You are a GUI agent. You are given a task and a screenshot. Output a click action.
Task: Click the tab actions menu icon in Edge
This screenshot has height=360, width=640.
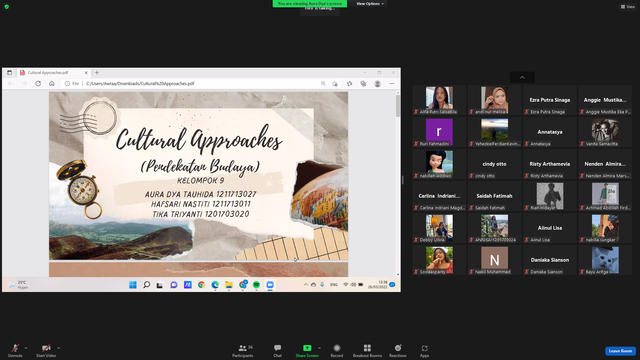tap(9, 73)
